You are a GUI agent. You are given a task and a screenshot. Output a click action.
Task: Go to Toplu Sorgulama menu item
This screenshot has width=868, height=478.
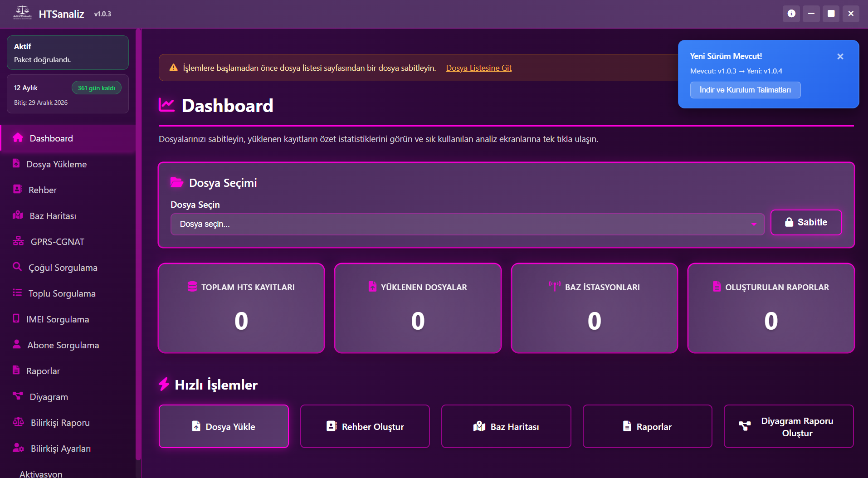click(62, 293)
